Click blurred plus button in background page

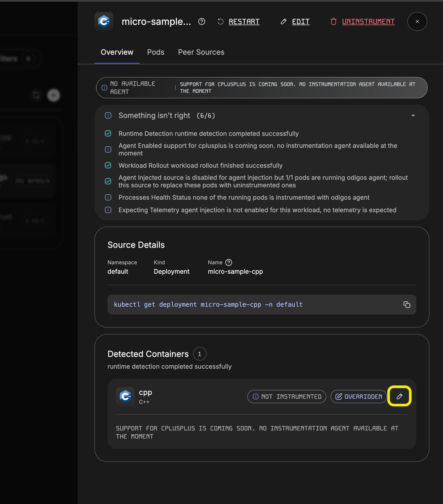tap(54, 95)
